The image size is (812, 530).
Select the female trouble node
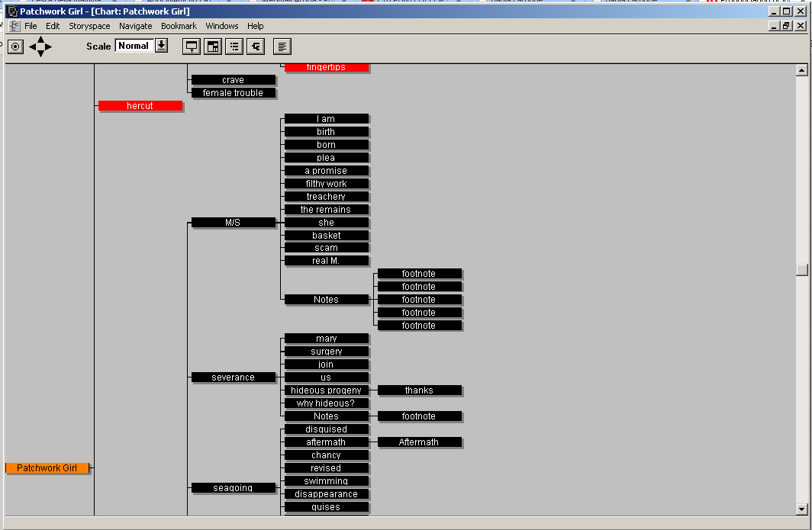233,92
